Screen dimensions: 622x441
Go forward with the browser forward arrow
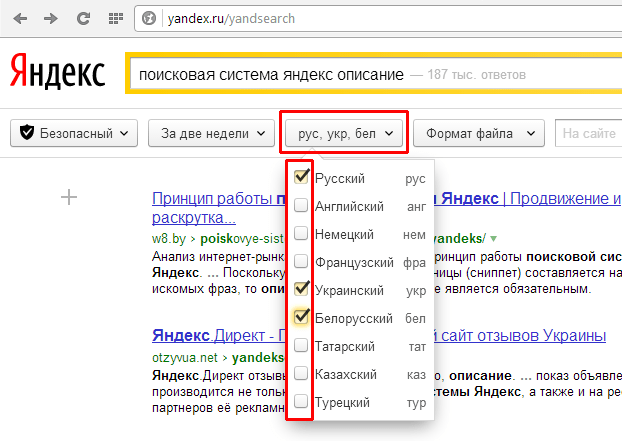pyautogui.click(x=51, y=18)
